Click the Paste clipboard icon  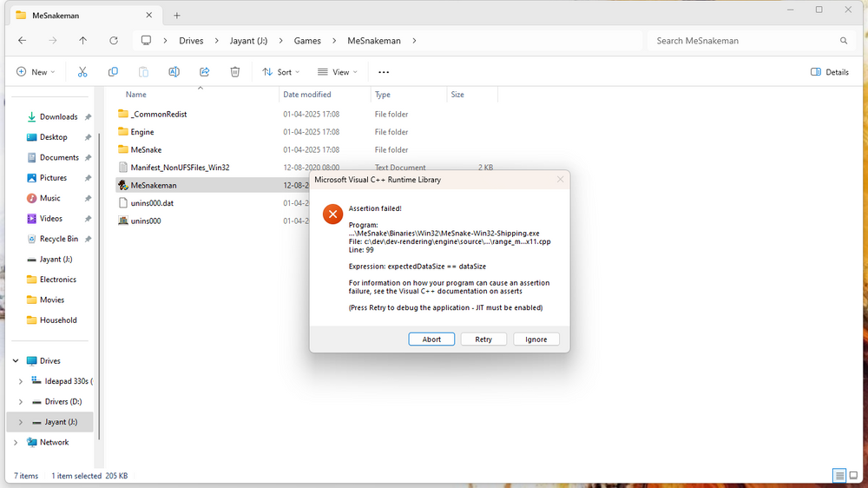coord(143,72)
